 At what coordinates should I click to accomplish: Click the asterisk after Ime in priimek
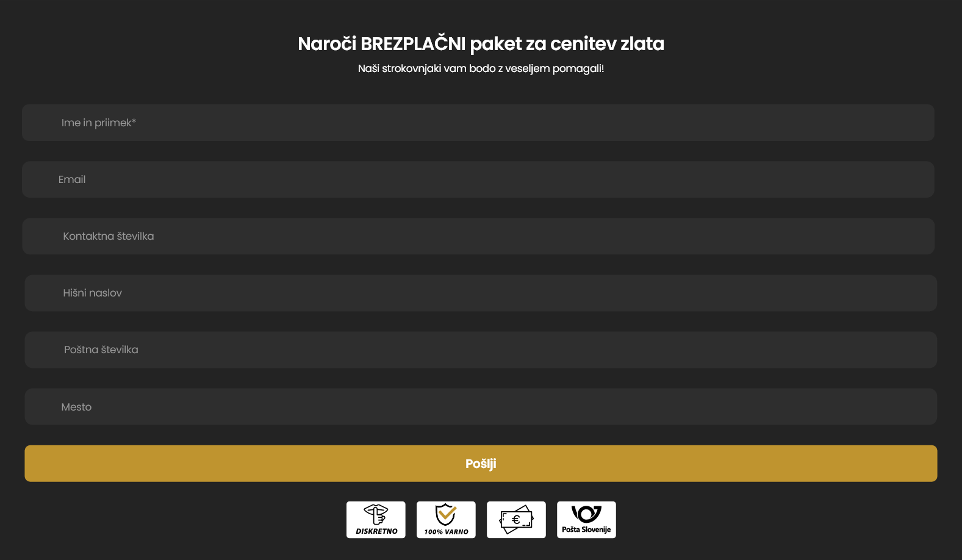[x=134, y=121]
